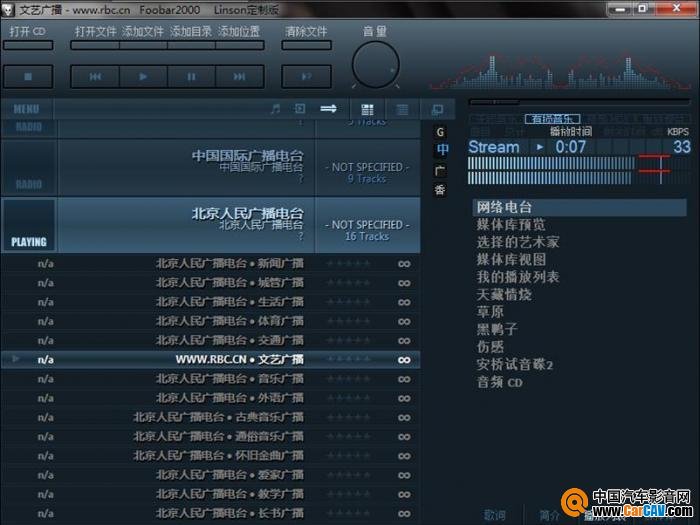Select track 北京人民广播电台 • 生活广播

(x=210, y=302)
